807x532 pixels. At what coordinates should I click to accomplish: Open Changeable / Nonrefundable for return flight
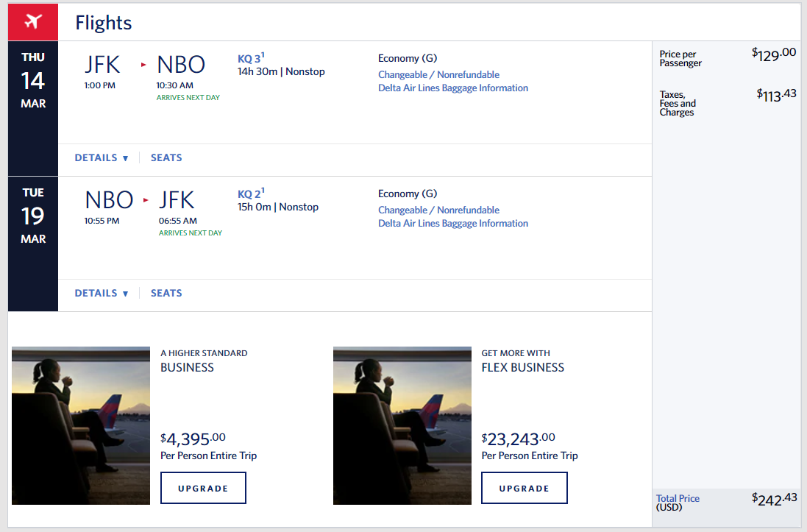438,210
